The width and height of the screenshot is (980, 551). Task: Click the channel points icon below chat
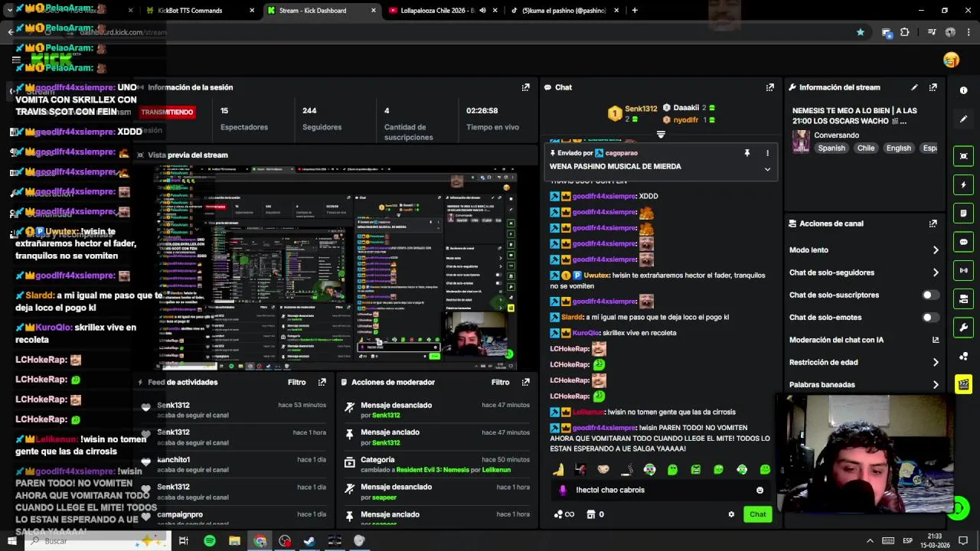point(563,514)
